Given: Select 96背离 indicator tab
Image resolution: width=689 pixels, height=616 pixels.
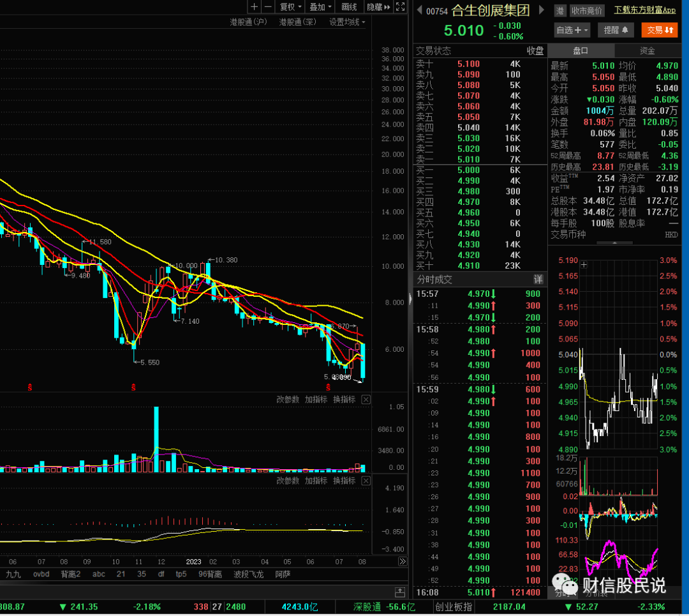Looking at the screenshot, I should tap(210, 574).
